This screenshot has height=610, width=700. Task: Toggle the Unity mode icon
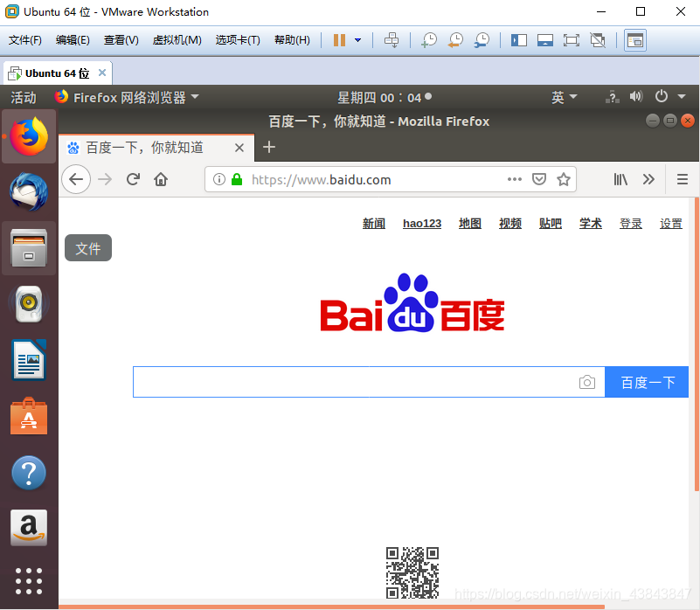[x=598, y=40]
